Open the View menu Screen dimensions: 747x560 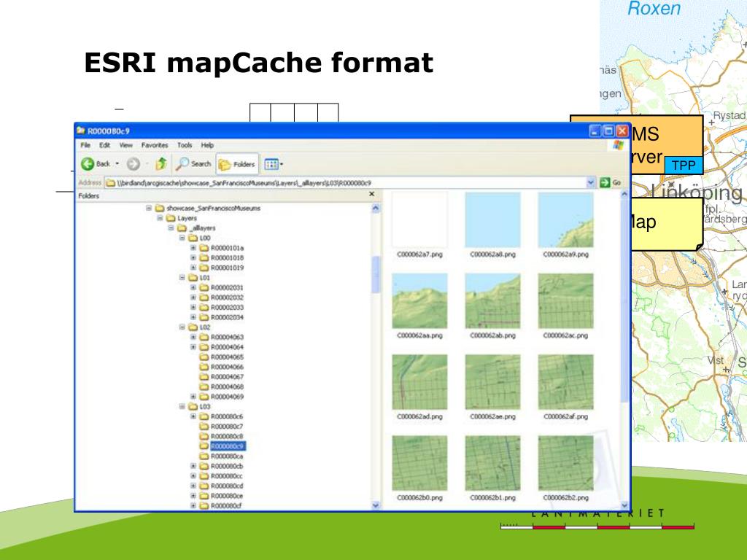click(x=125, y=145)
